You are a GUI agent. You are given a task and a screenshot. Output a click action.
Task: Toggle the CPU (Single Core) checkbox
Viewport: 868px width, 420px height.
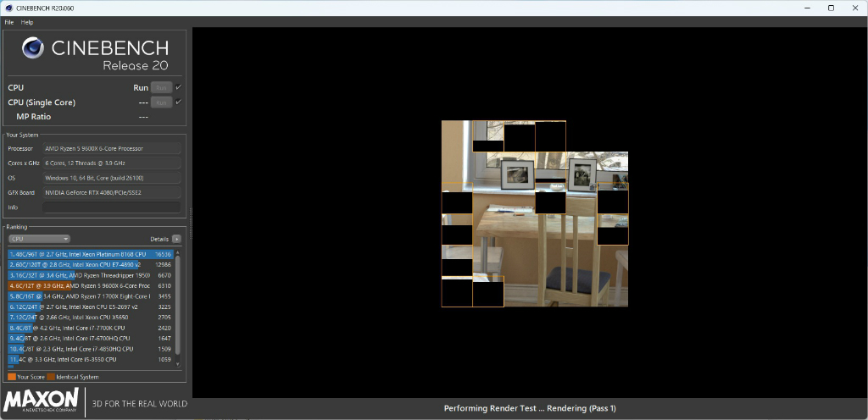178,102
